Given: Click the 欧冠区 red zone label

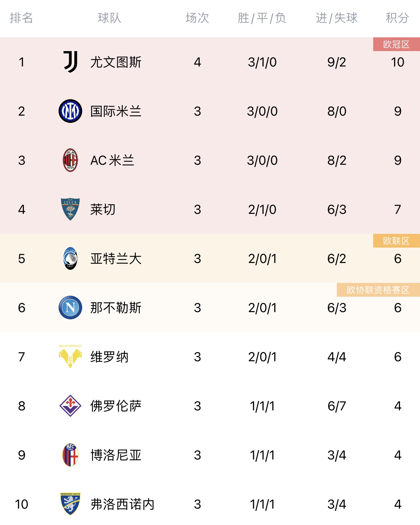Looking at the screenshot, I should click(396, 44).
